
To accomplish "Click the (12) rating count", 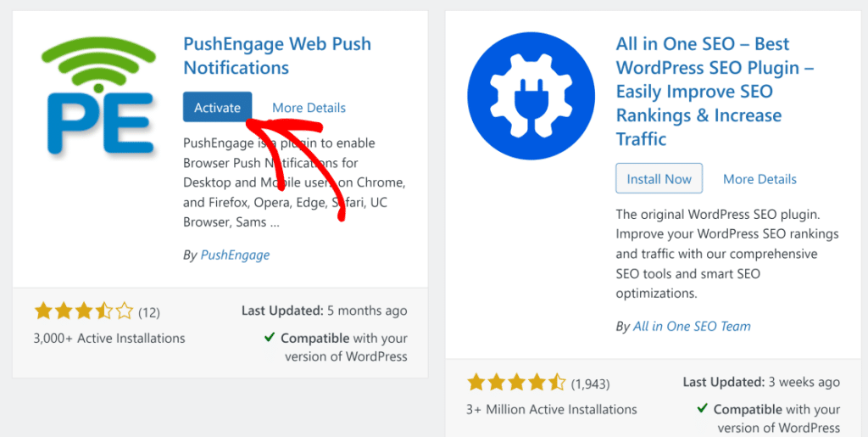I will (149, 311).
